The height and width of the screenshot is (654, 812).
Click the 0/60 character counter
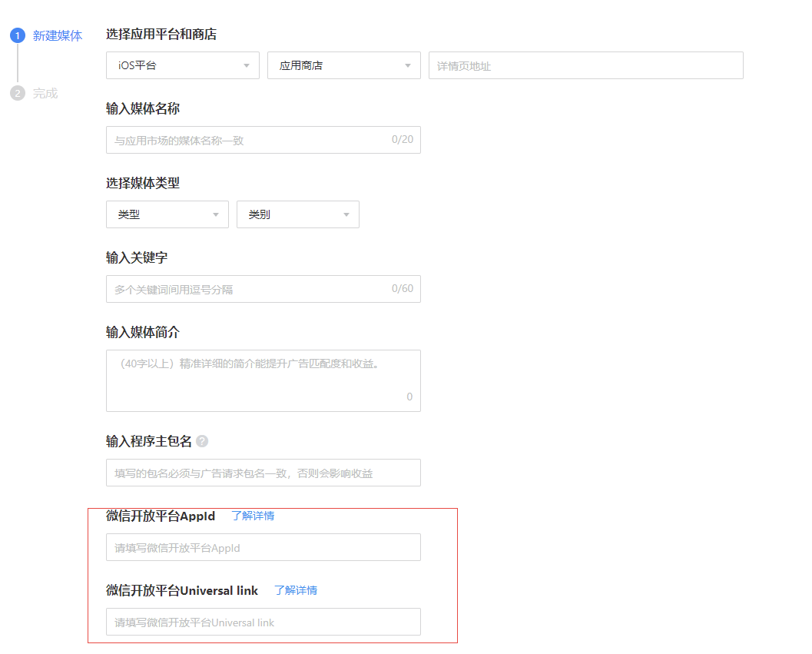click(403, 289)
